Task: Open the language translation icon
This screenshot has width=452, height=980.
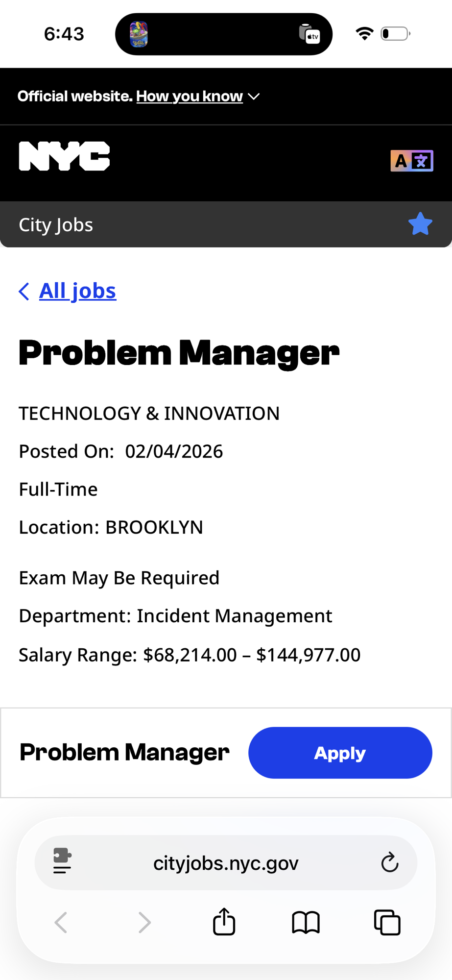Action: (412, 161)
